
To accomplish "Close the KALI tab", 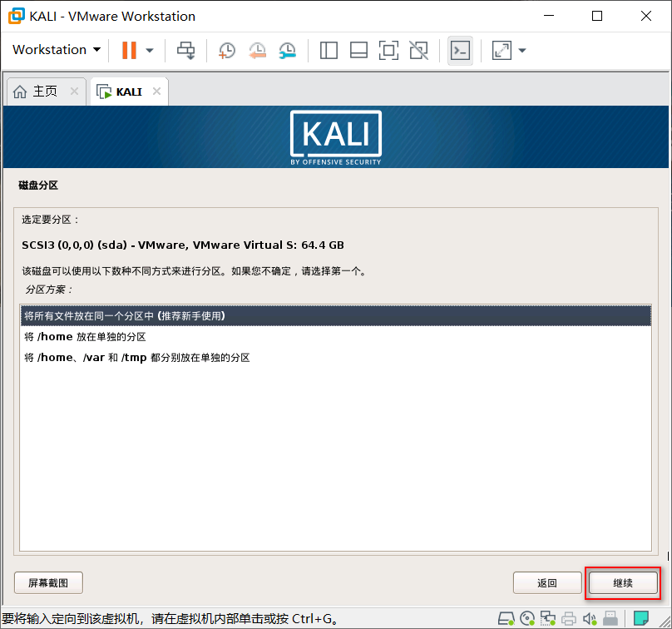I will [x=157, y=92].
